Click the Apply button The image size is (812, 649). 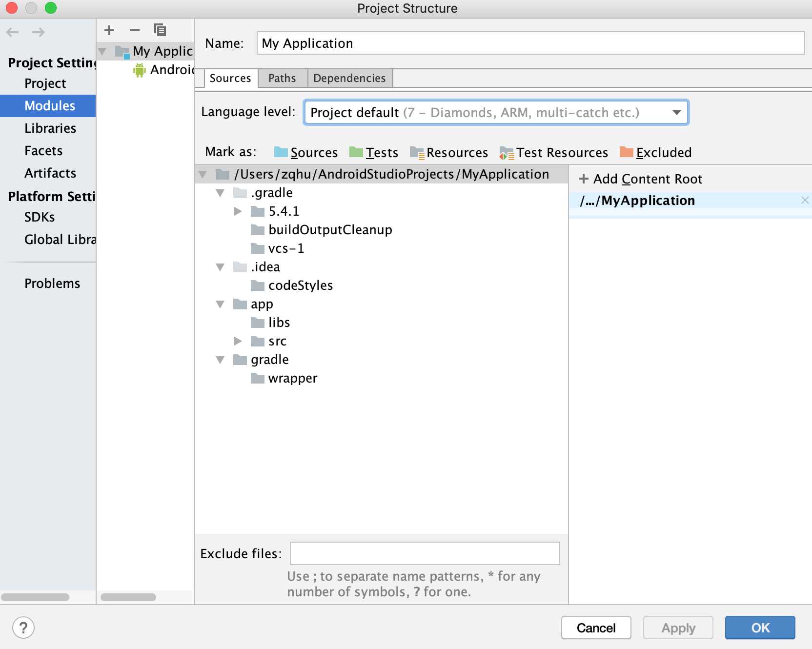coord(678,628)
